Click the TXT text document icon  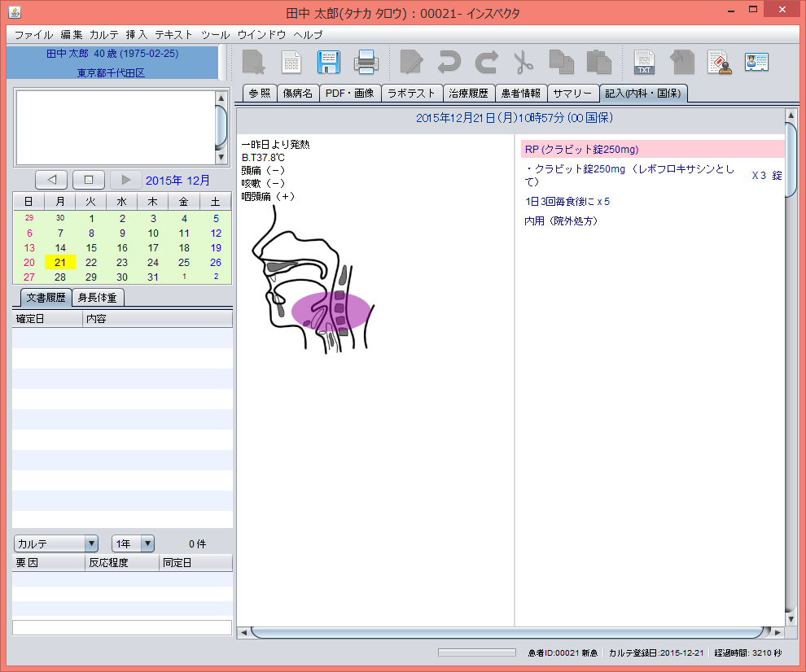tap(644, 62)
